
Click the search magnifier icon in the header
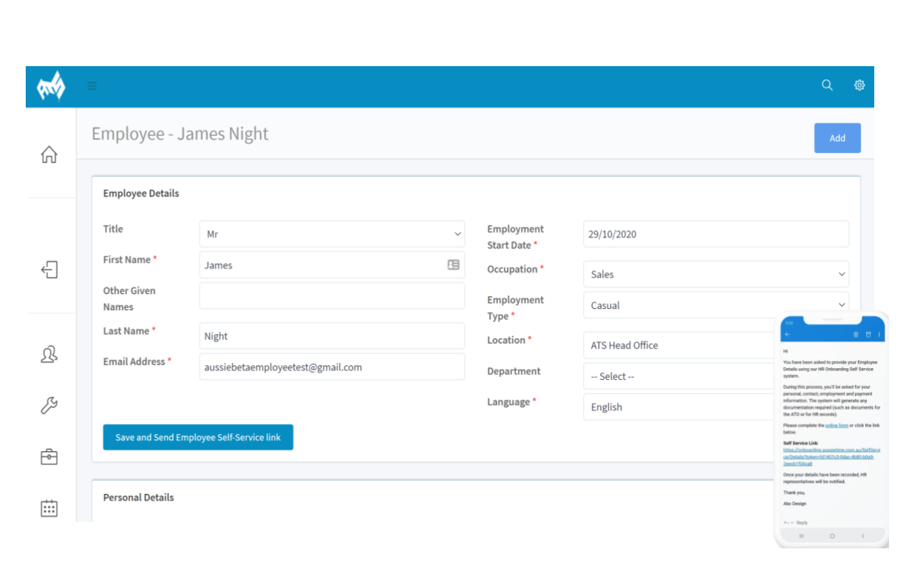[827, 85]
